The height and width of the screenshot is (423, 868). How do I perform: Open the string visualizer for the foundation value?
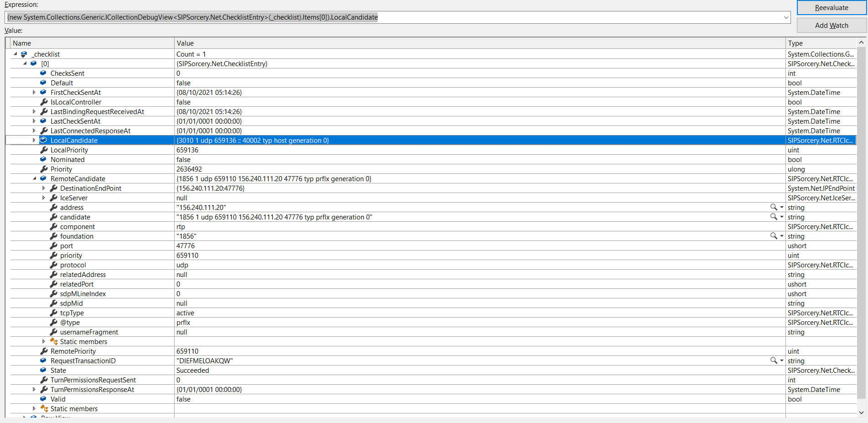pyautogui.click(x=774, y=236)
